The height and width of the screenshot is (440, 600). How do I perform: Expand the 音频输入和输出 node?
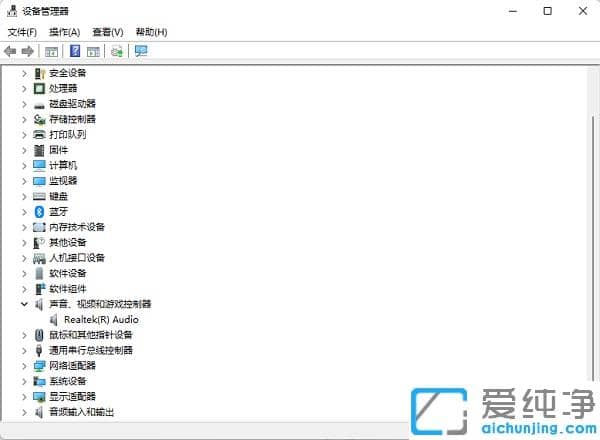[x=24, y=412]
